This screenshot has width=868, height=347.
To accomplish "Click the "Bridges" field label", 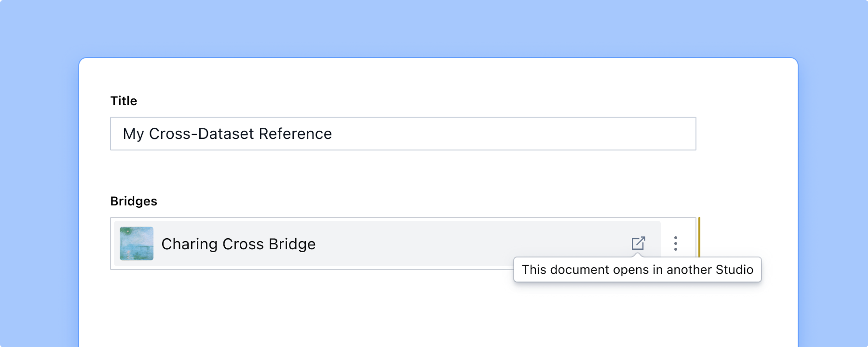I will (x=134, y=201).
